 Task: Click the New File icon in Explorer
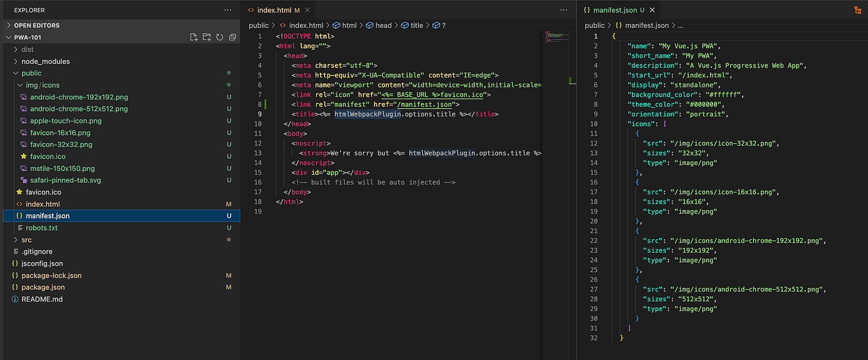(x=194, y=37)
